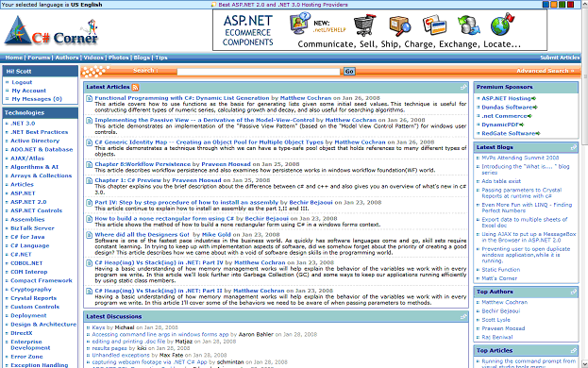Open the Forums menu item

(x=39, y=58)
